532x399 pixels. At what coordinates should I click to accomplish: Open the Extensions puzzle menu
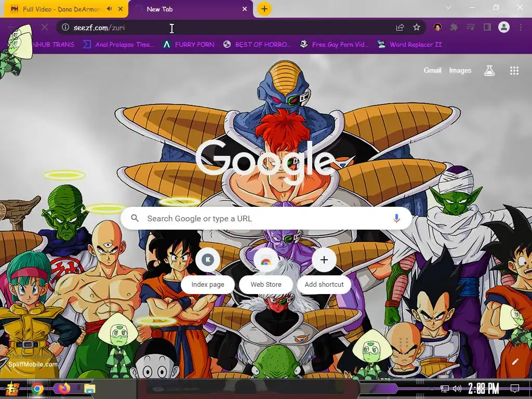(454, 28)
